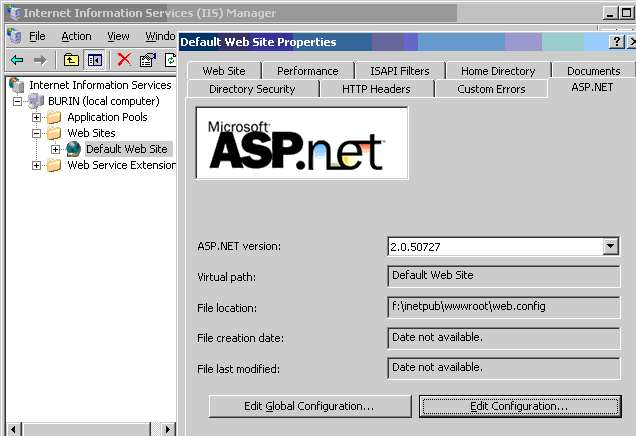
Task: Open the Properties toolbar icon
Action: (x=148, y=60)
